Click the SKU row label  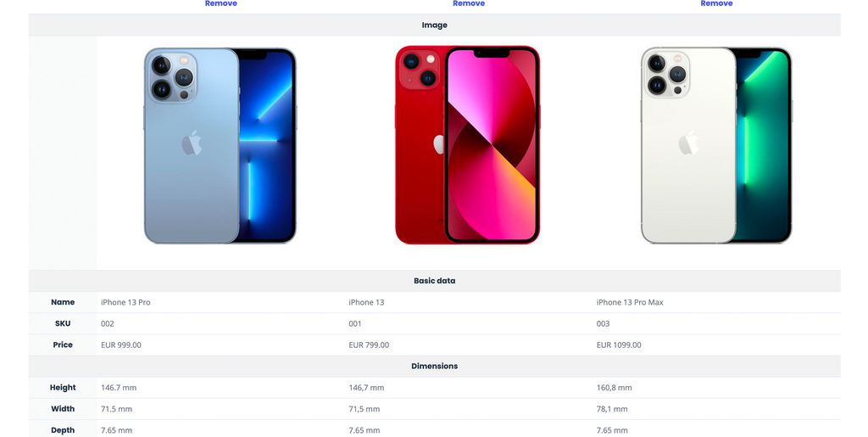point(63,323)
